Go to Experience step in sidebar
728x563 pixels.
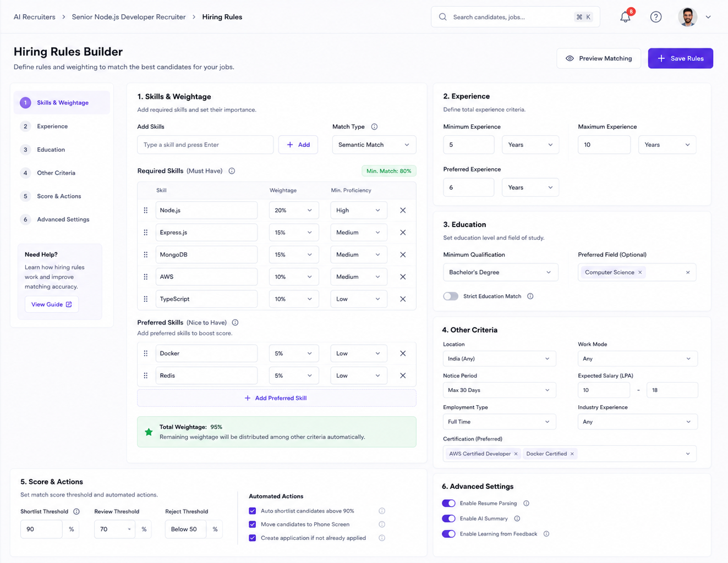coord(62,126)
